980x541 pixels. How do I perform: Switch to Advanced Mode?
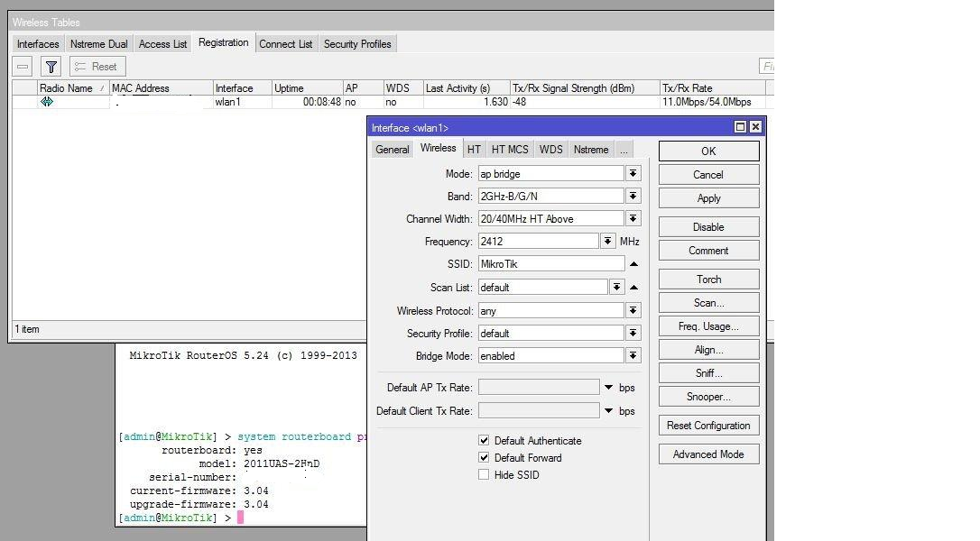tap(708, 454)
